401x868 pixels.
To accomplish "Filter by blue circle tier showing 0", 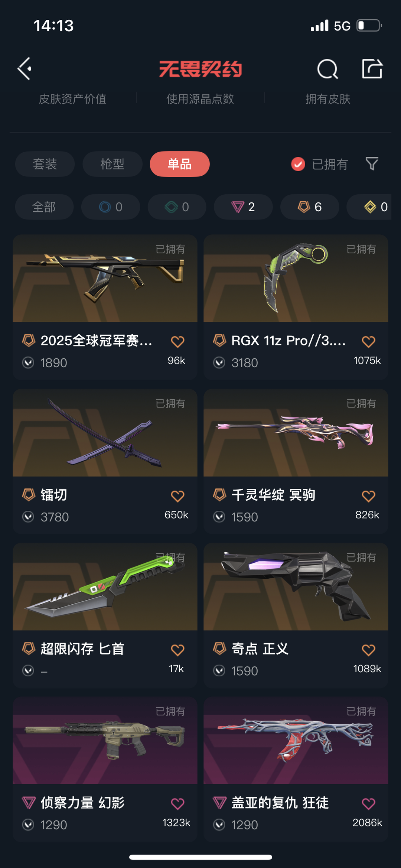I will pos(111,207).
